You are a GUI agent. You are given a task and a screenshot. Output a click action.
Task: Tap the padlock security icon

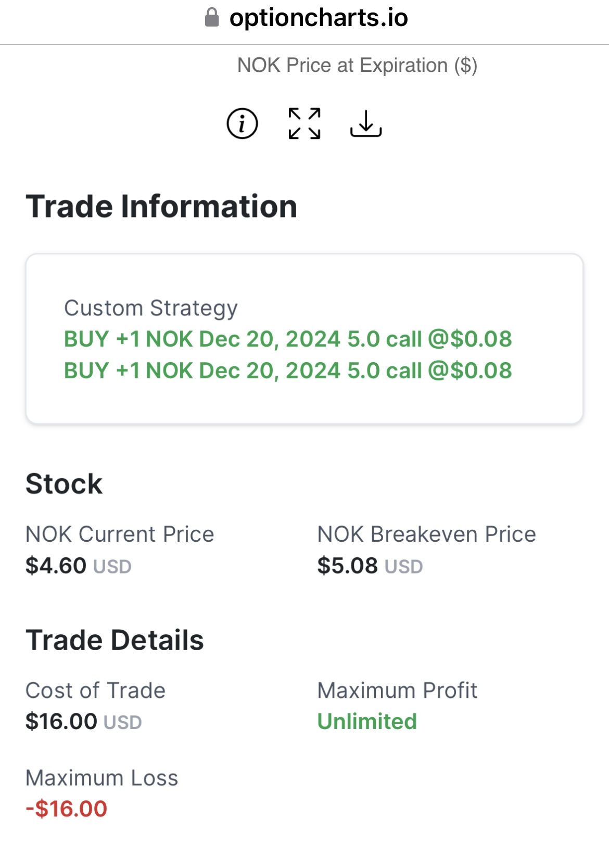point(212,17)
